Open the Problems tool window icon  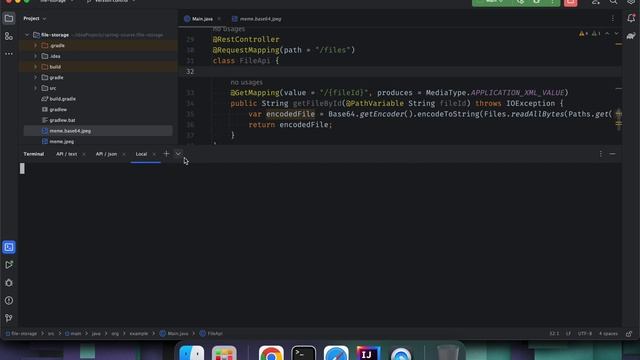(x=9, y=300)
